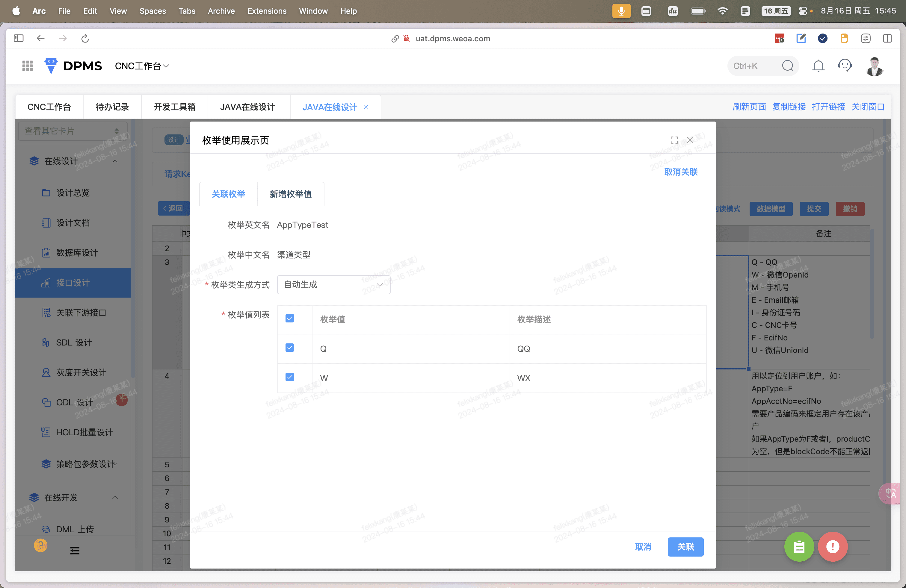This screenshot has height=588, width=906.
Task: Click the 提交 button
Action: point(814,209)
